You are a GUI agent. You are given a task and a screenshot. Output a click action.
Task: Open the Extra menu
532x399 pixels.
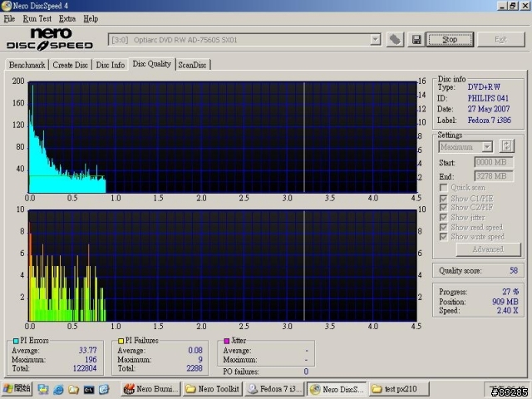(67, 18)
